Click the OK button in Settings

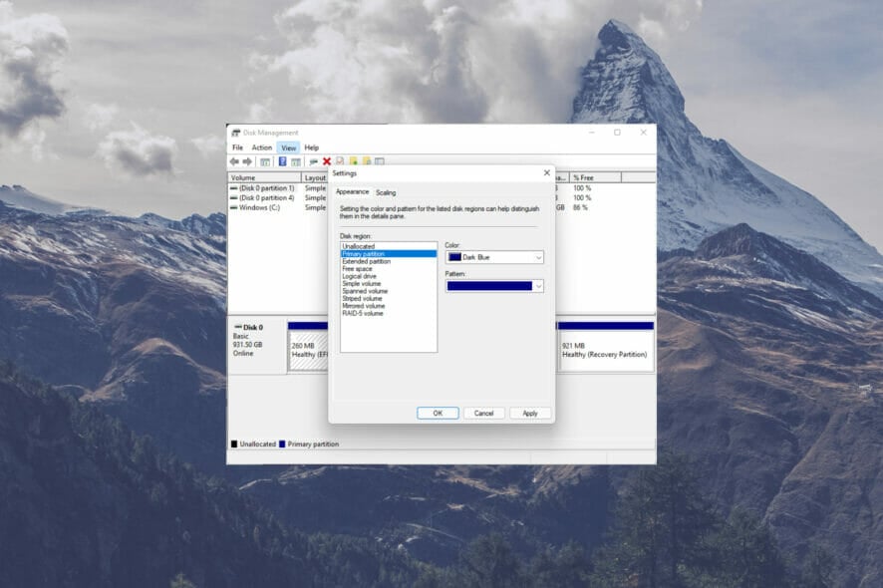click(x=438, y=412)
